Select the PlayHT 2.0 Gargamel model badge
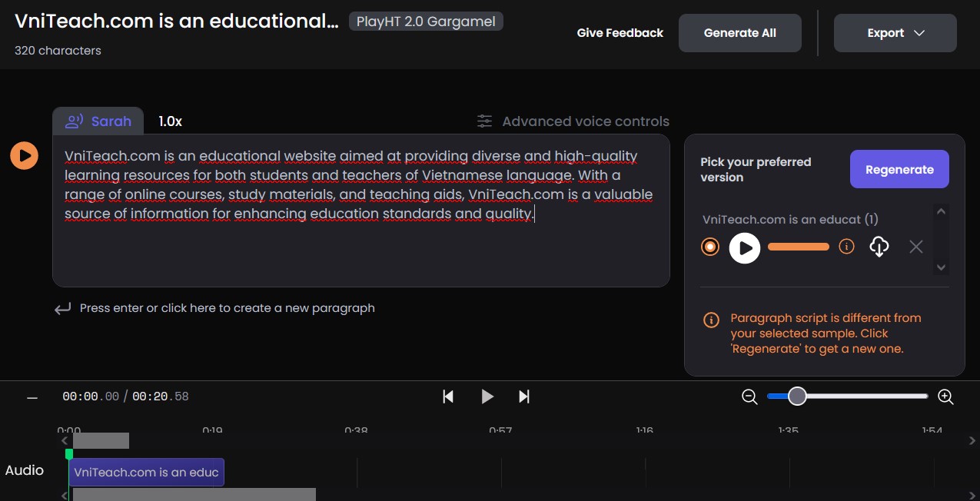The image size is (980, 501). 427,22
